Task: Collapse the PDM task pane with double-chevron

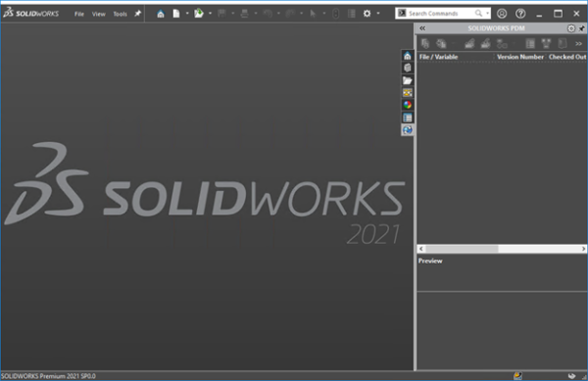Action: tap(422, 28)
